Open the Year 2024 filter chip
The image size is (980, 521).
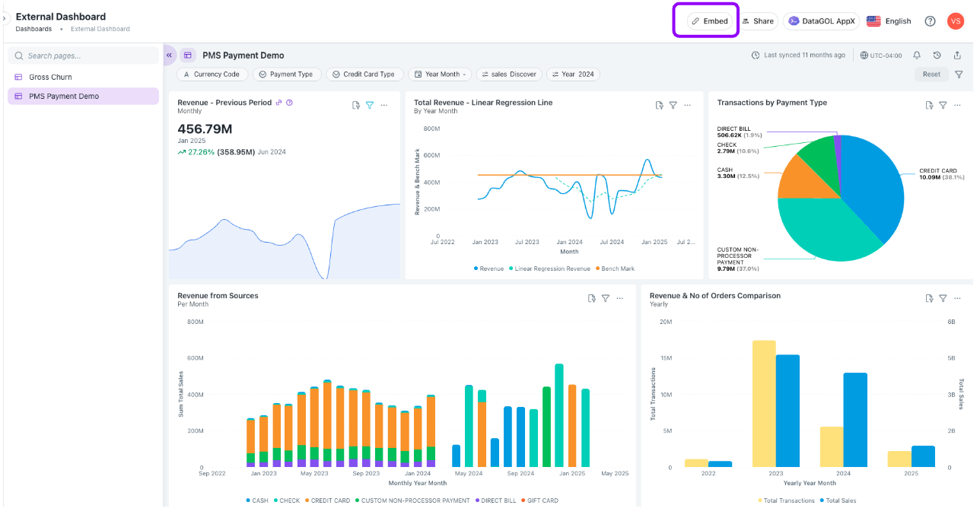pyautogui.click(x=573, y=75)
